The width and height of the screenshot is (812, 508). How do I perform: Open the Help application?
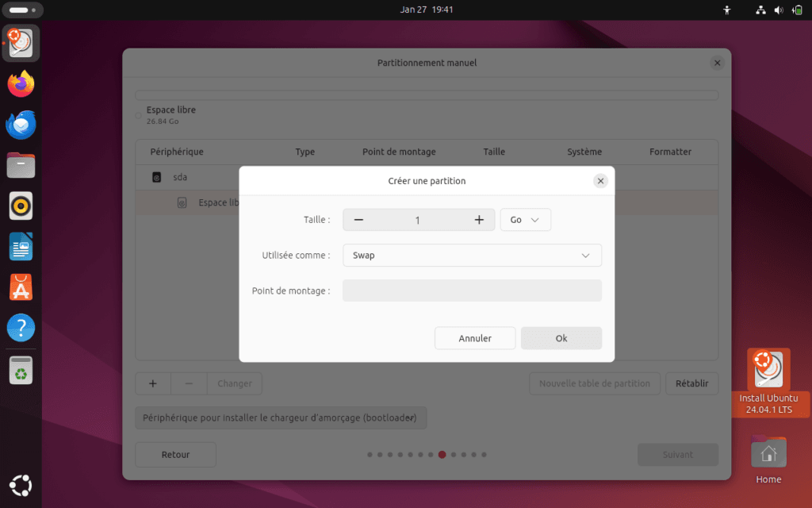tap(20, 327)
